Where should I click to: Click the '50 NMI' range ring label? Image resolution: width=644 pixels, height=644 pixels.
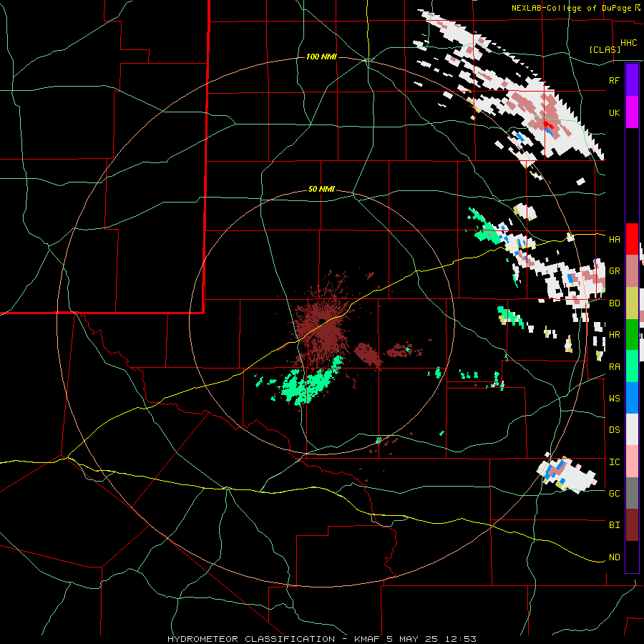point(321,190)
